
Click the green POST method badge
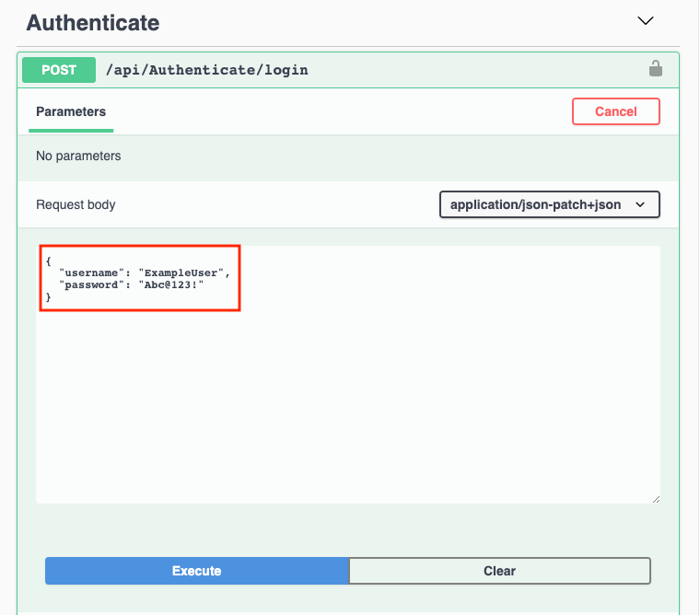58,70
